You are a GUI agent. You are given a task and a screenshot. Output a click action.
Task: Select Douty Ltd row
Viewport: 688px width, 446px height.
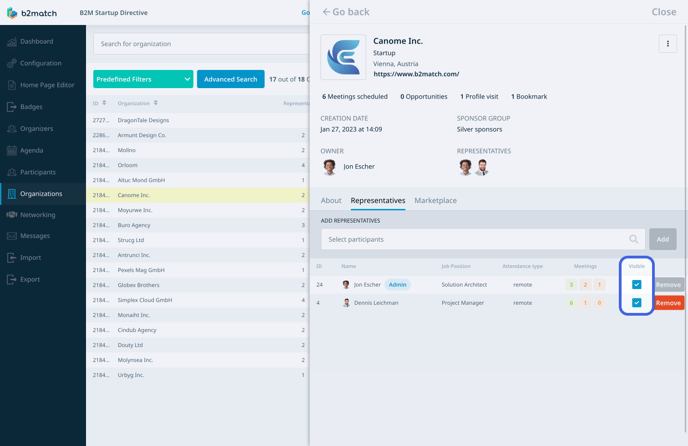pyautogui.click(x=198, y=345)
